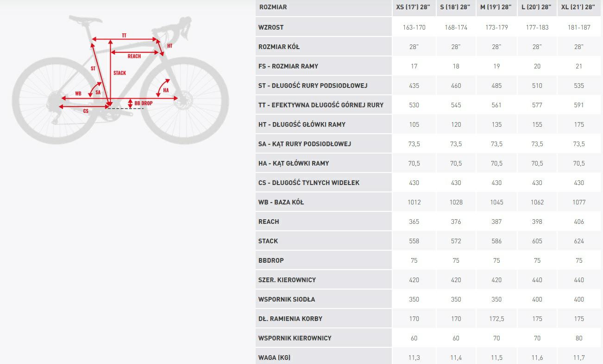Click the BB DROP label on the diagram
Screen dimensions: 603x364
tap(143, 103)
